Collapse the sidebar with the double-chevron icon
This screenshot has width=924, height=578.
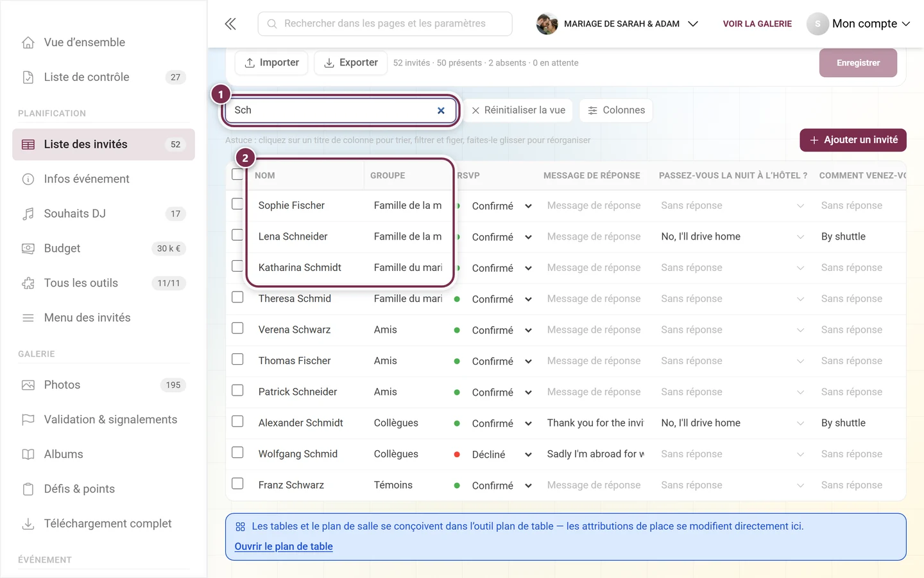point(230,24)
